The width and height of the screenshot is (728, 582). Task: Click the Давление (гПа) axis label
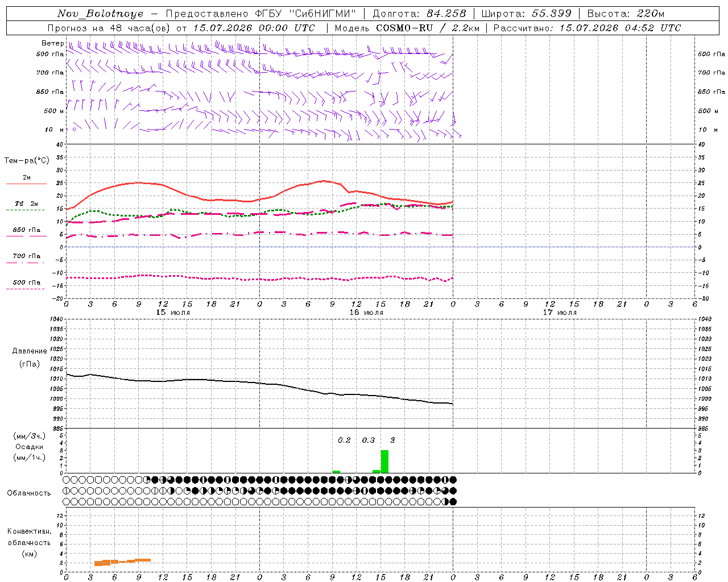pyautogui.click(x=30, y=357)
